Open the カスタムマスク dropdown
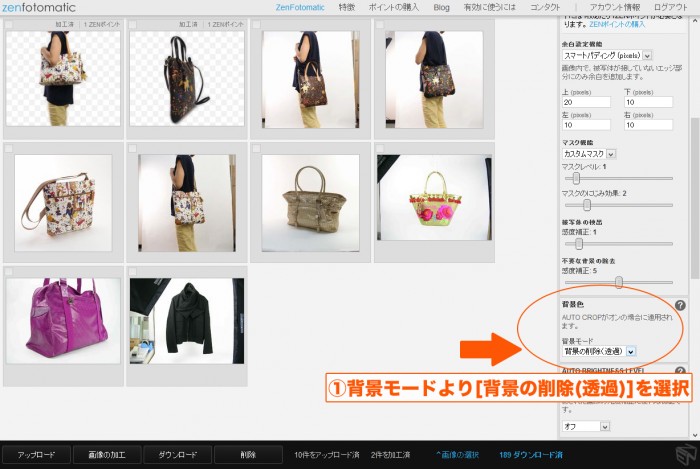 (x=589, y=154)
